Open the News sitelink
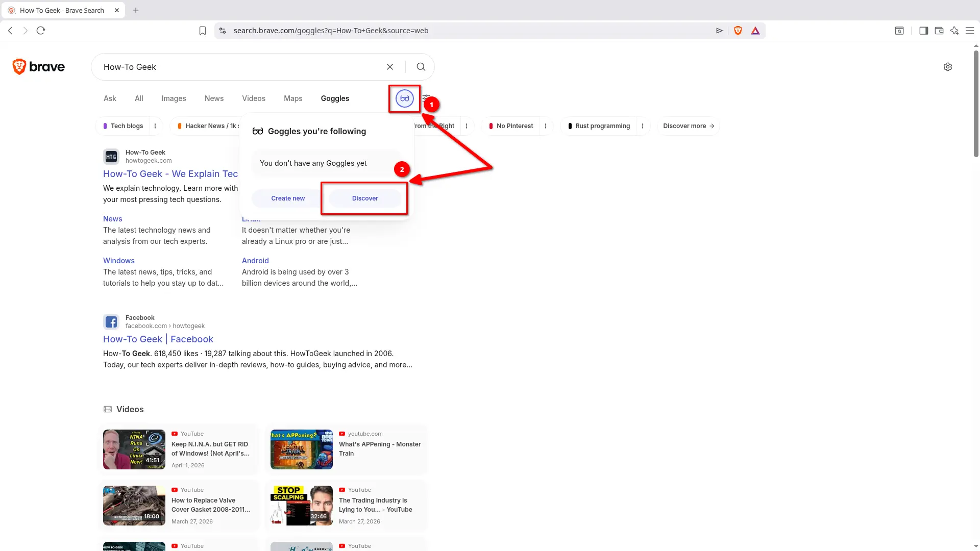The width and height of the screenshot is (980, 551). pos(113,219)
